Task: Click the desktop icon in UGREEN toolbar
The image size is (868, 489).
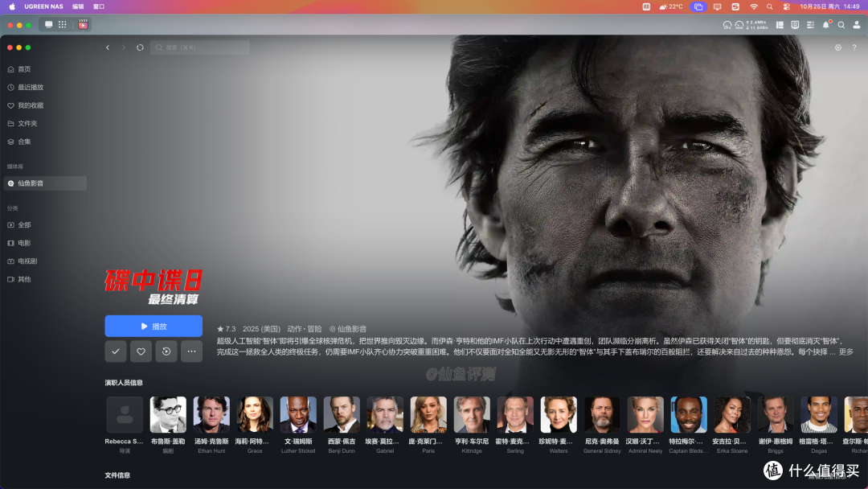Action: [49, 24]
